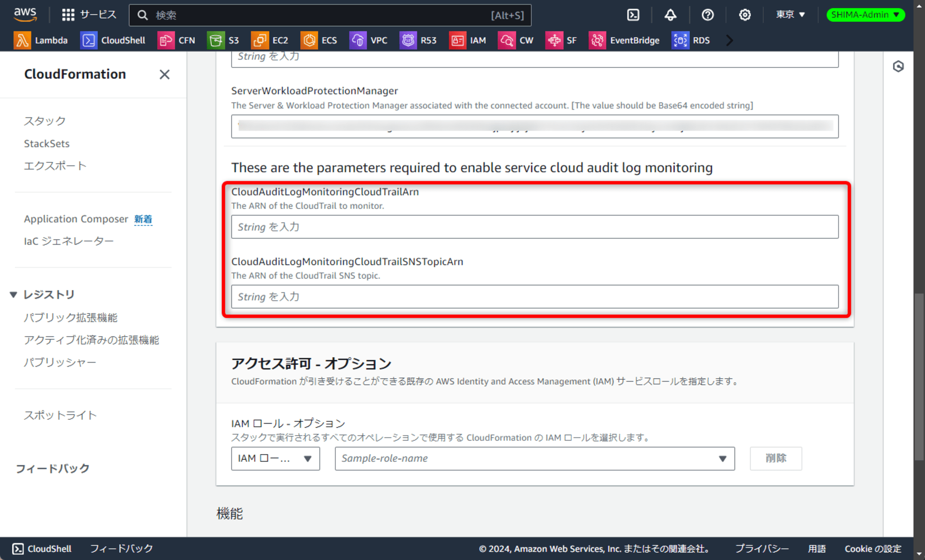
Task: Open CloudShell from the footer bar
Action: tap(42, 548)
